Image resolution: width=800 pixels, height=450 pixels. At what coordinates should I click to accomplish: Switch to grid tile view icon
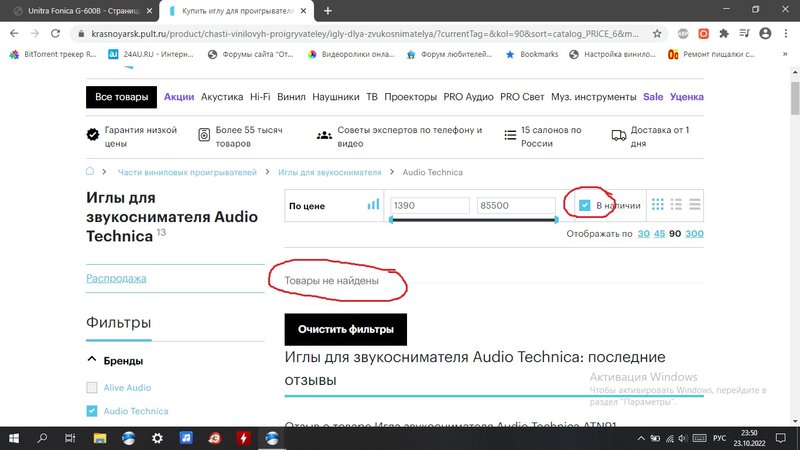pos(658,205)
